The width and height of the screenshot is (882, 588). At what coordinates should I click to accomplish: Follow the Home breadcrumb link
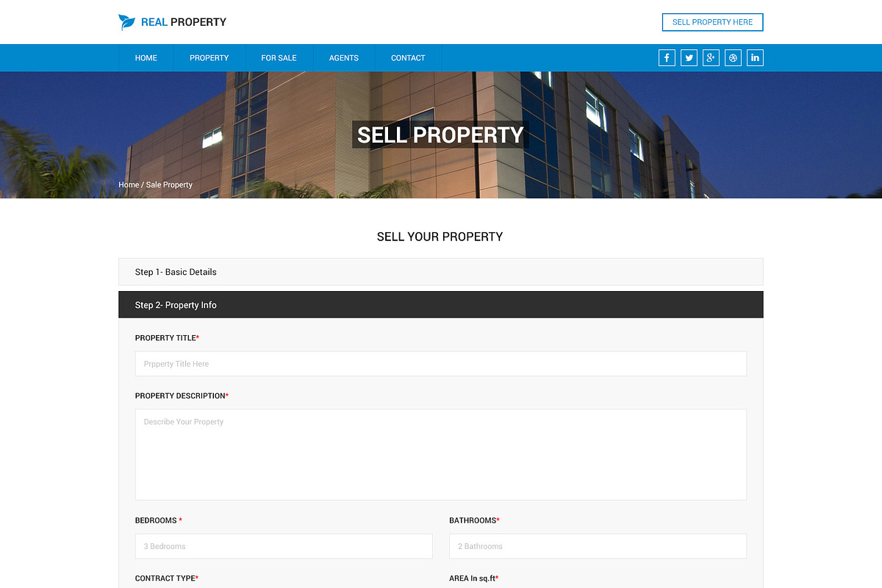pyautogui.click(x=129, y=184)
